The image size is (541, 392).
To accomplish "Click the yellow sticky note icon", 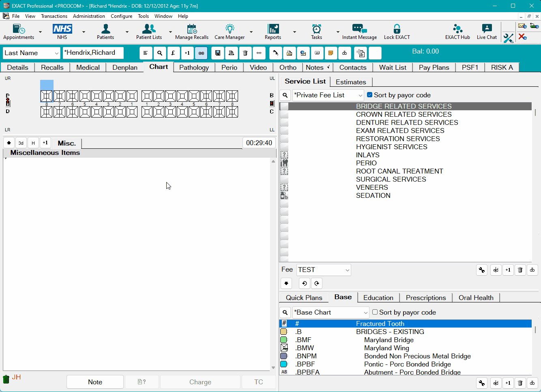I will point(331,53).
